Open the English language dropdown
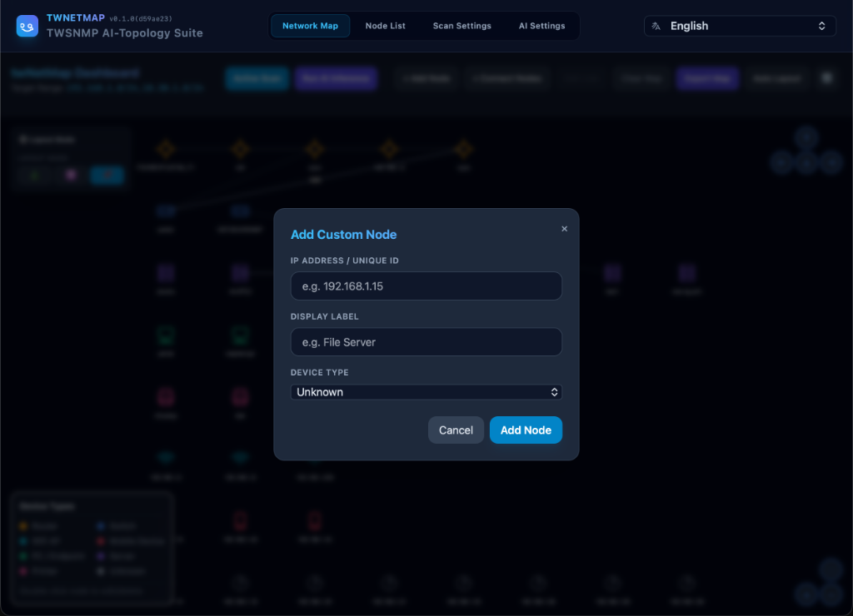This screenshot has height=616, width=853. pyautogui.click(x=740, y=26)
